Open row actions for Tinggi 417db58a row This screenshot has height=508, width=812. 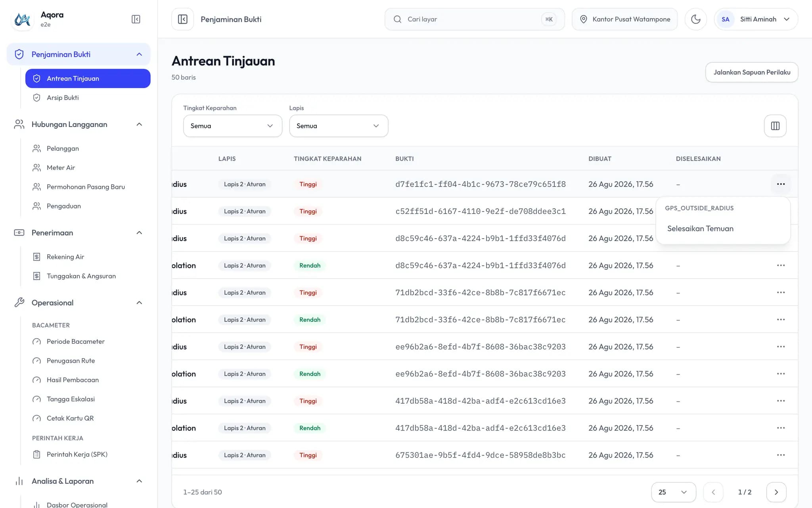[x=781, y=401]
